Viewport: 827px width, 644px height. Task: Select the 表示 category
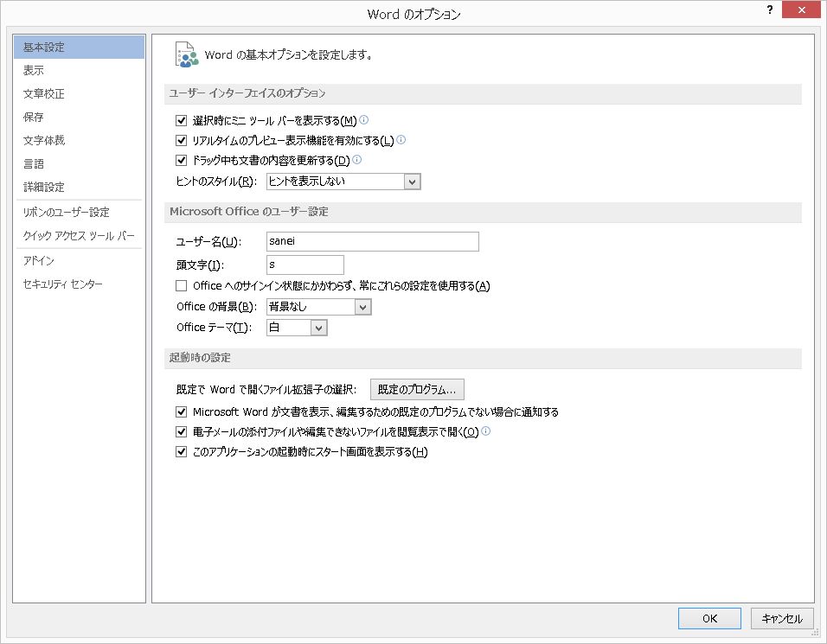(x=79, y=70)
